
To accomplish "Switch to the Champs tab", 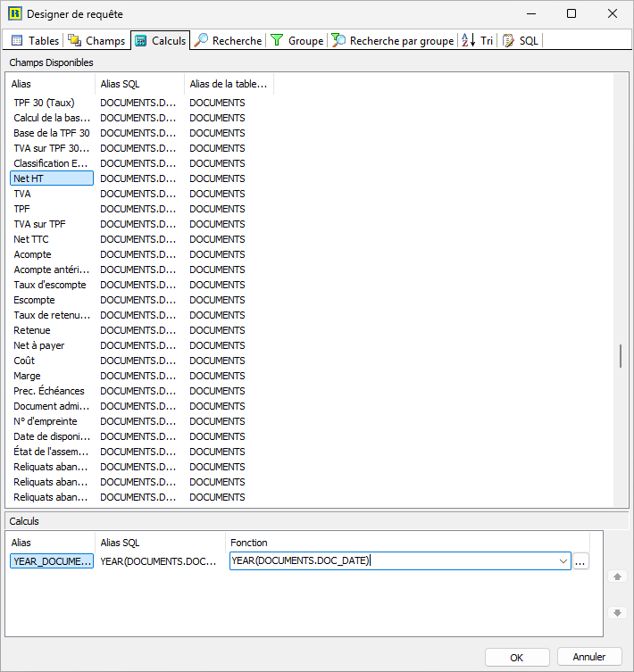I will tap(96, 41).
